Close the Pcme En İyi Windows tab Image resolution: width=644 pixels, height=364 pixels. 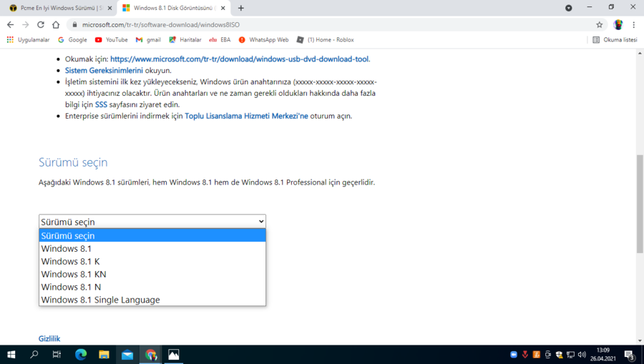(x=109, y=8)
